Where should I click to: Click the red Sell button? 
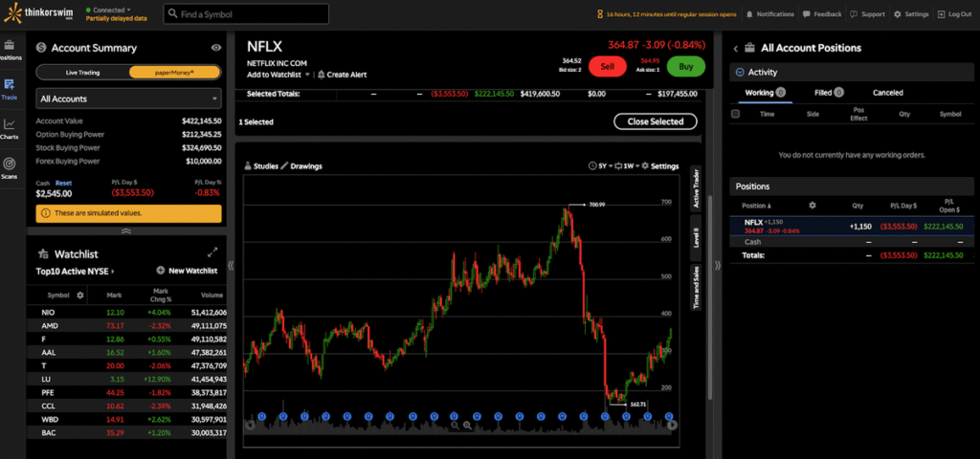pos(608,66)
